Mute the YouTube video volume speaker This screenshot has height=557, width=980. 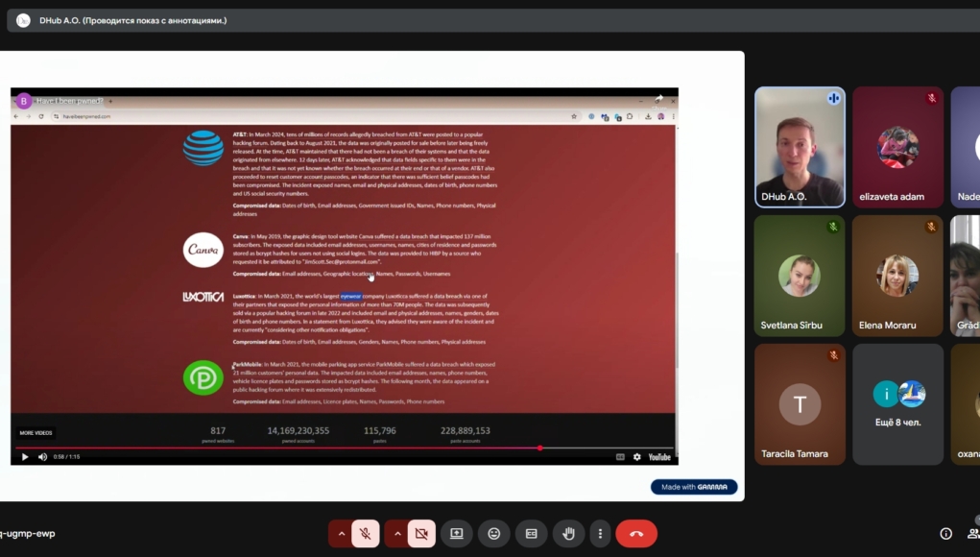42,457
